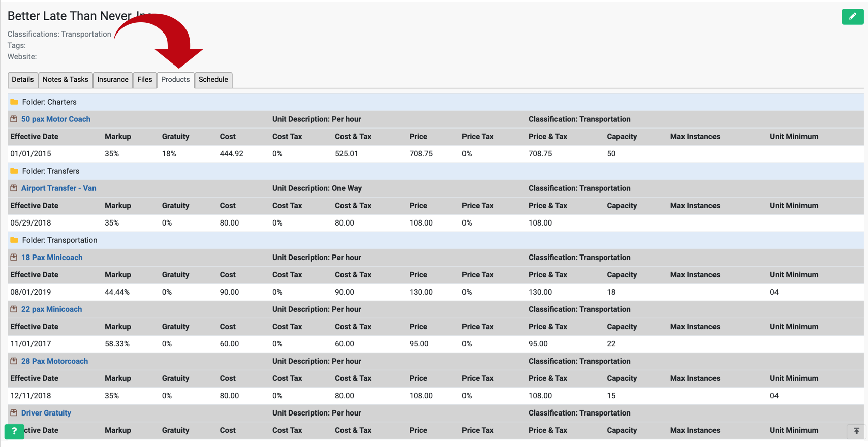Click the product icon beside Driver Gratuity
Image resolution: width=868 pixels, height=447 pixels.
14,412
